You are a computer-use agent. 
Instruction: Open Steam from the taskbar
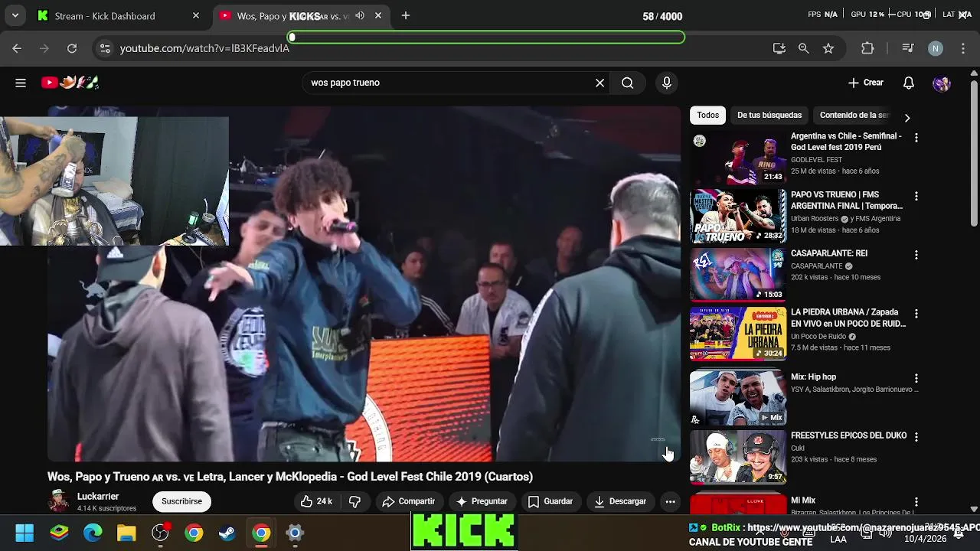[x=227, y=533]
